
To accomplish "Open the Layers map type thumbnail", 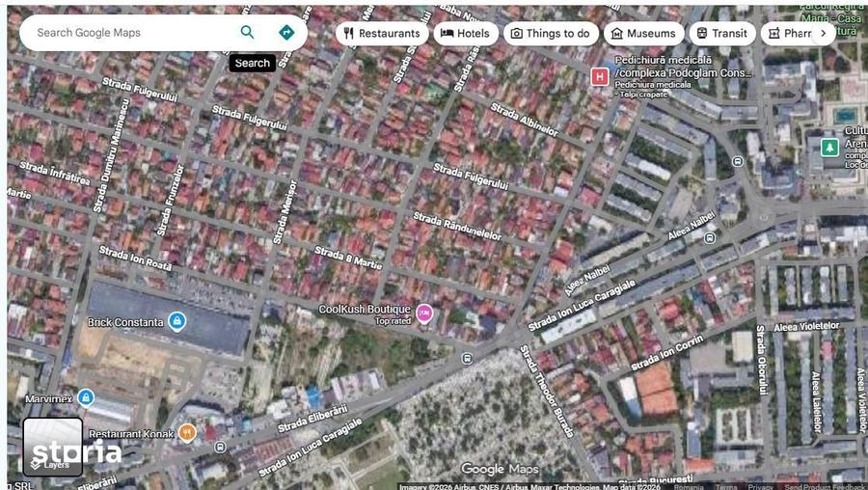I will (53, 447).
